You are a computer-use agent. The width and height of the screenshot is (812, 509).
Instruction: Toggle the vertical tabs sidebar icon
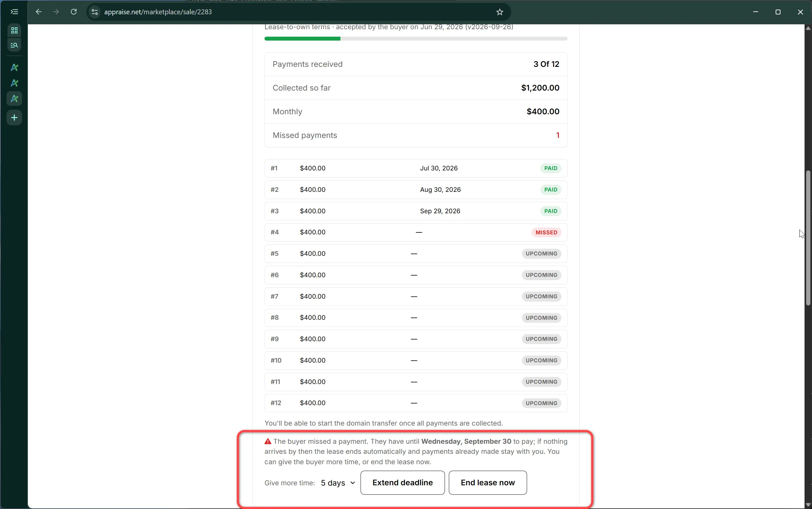(x=14, y=12)
